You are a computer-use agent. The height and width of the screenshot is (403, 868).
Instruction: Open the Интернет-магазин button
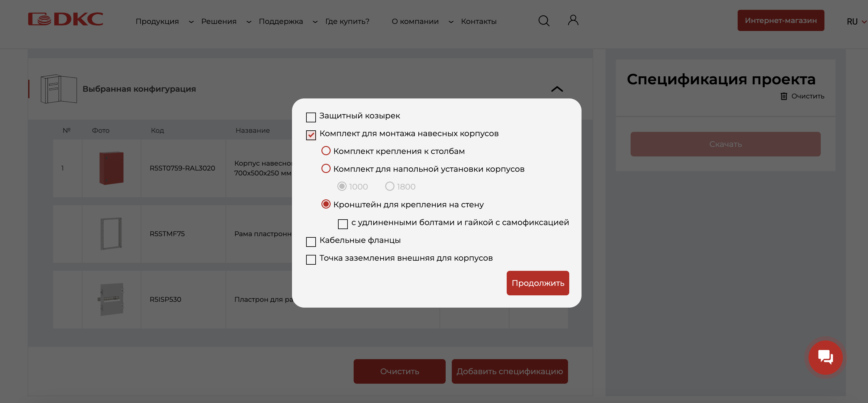tap(780, 20)
